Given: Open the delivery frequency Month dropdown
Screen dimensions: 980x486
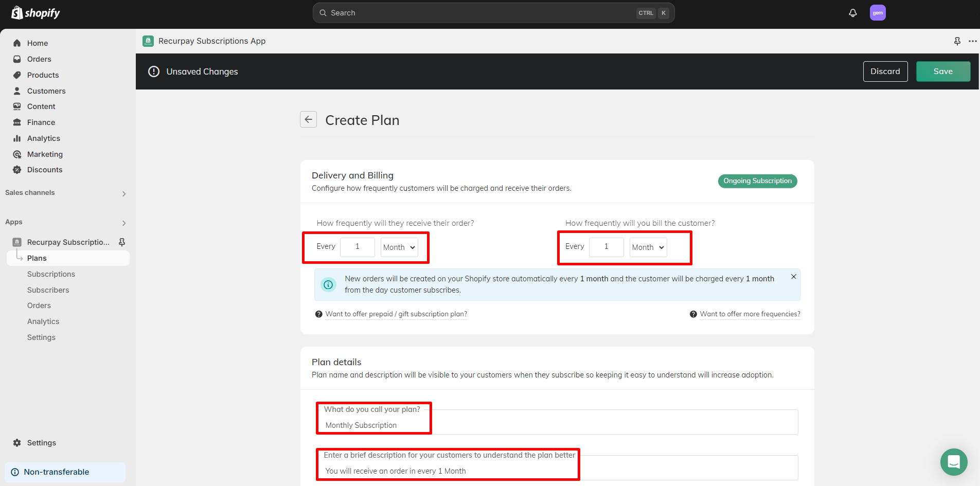Looking at the screenshot, I should 399,247.
